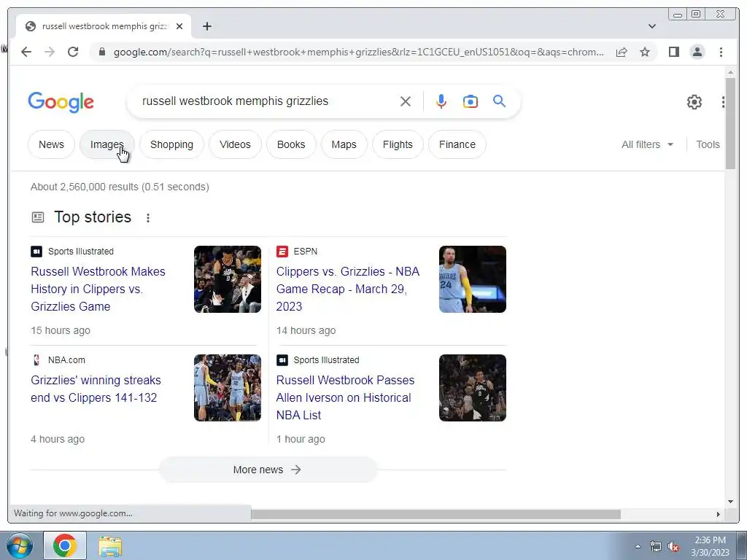Close the russell westbrook tab
This screenshot has height=560, width=747.
tap(179, 26)
